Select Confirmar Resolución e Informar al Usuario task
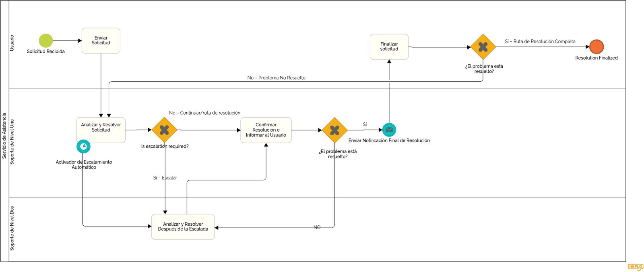The height and width of the screenshot is (272, 644). pyautogui.click(x=266, y=130)
